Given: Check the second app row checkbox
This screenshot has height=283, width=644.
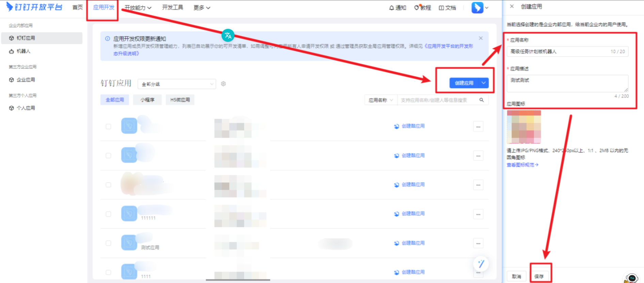Looking at the screenshot, I should (x=108, y=155).
